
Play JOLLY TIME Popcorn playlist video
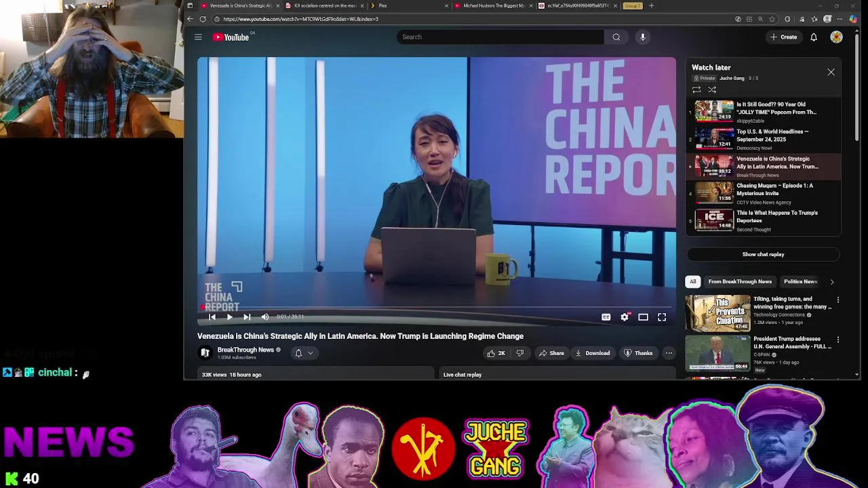(764, 112)
